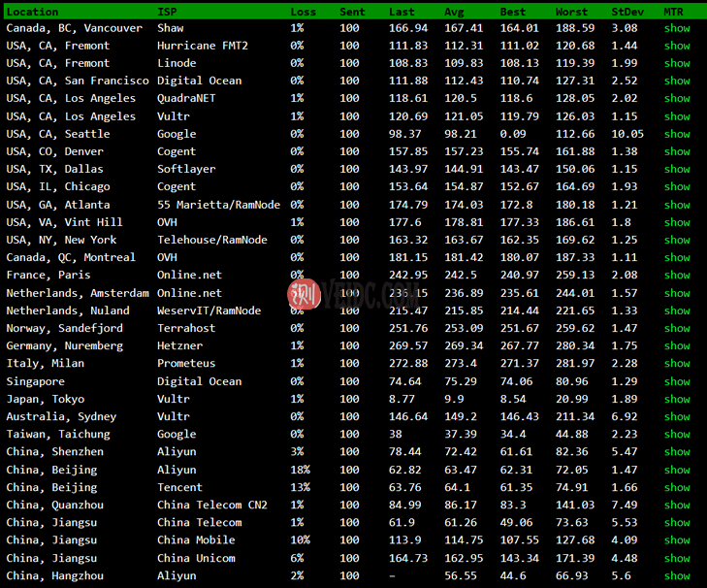This screenshot has height=588, width=707.
Task: Open show link for China Mobile Jiangsu
Action: pos(677,540)
